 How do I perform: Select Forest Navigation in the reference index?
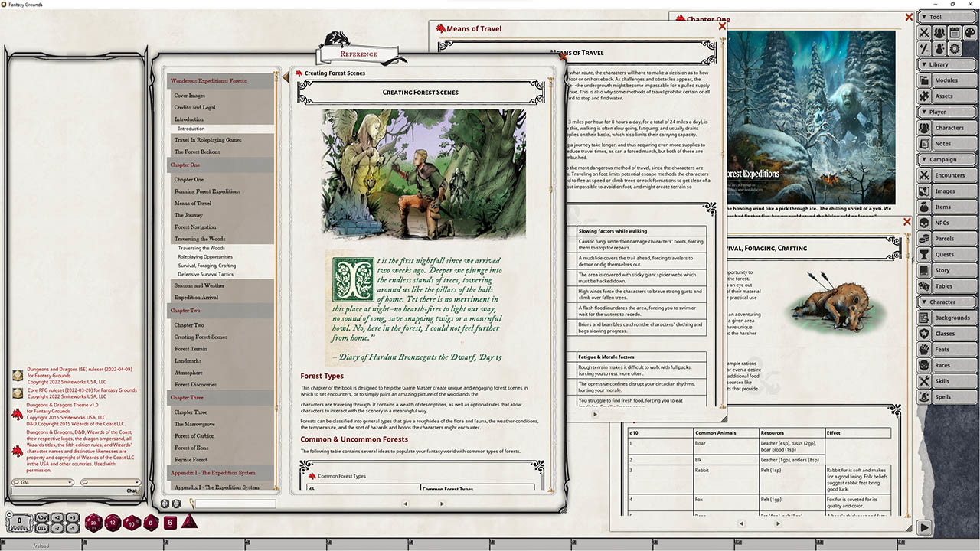[198, 227]
